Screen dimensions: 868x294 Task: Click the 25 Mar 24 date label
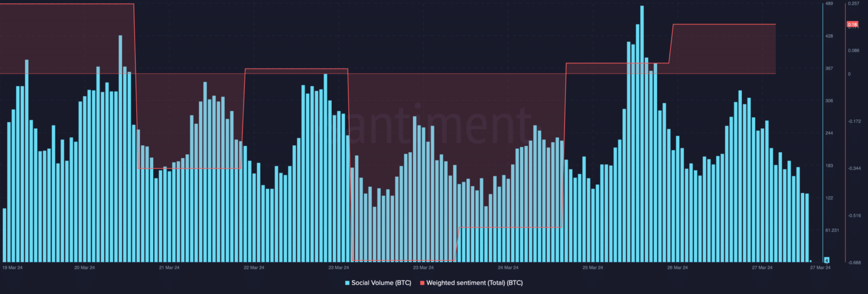pyautogui.click(x=593, y=267)
